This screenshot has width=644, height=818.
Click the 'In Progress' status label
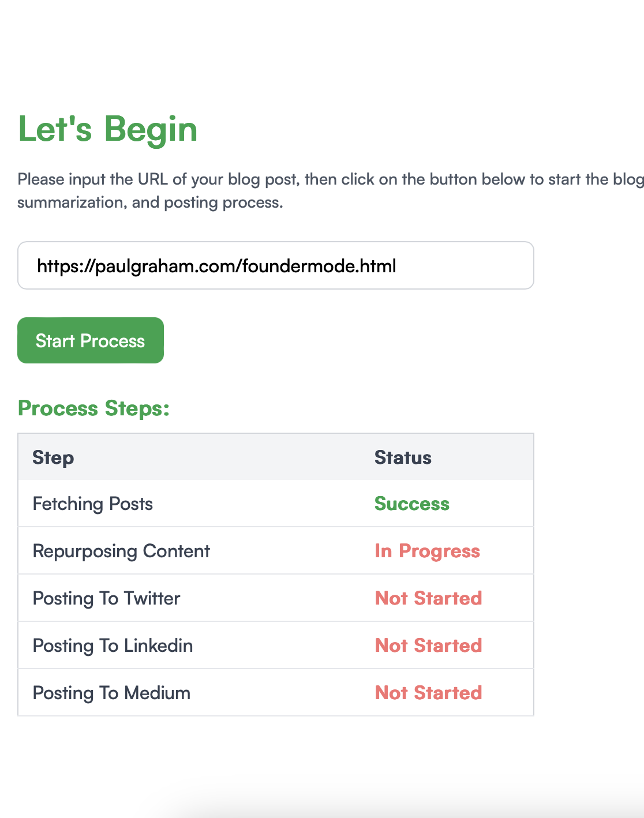[x=427, y=551]
